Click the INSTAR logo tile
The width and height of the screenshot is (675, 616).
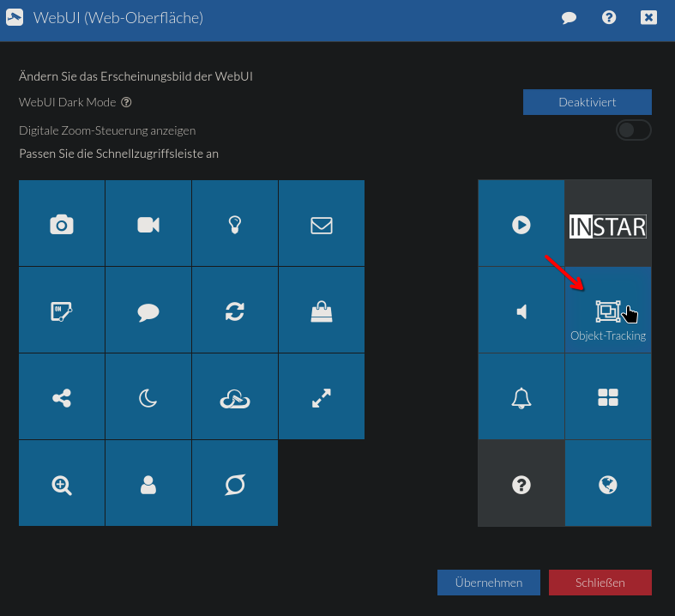point(608,224)
